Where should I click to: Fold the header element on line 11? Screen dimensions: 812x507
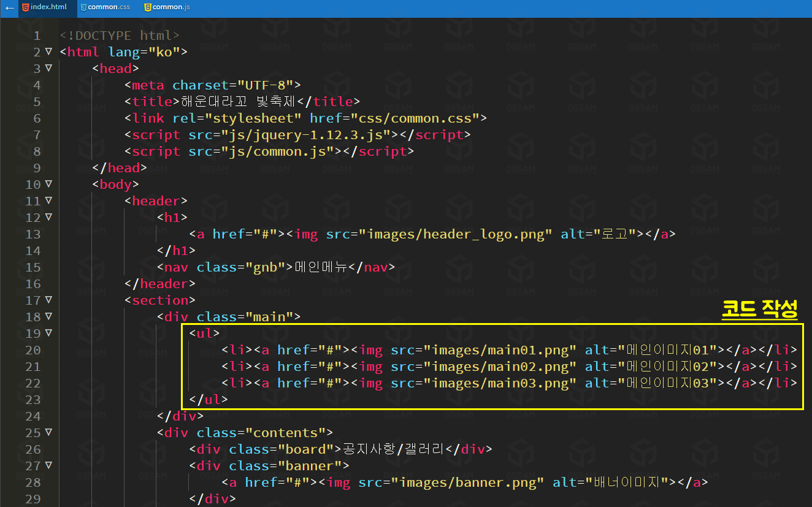tap(48, 200)
